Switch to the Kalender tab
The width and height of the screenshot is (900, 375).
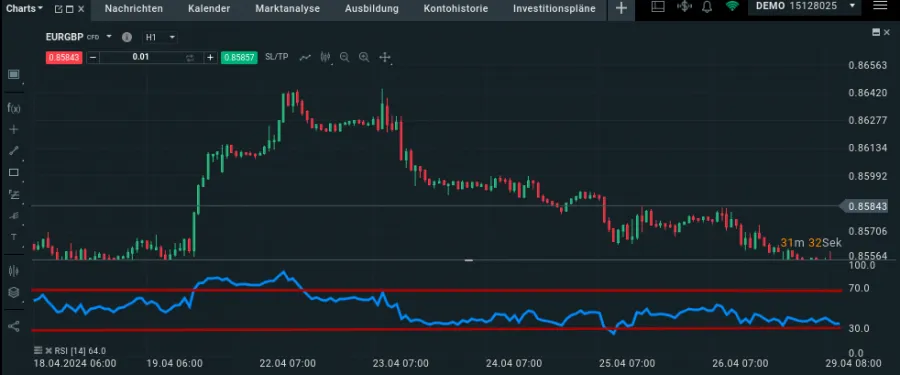tap(209, 9)
